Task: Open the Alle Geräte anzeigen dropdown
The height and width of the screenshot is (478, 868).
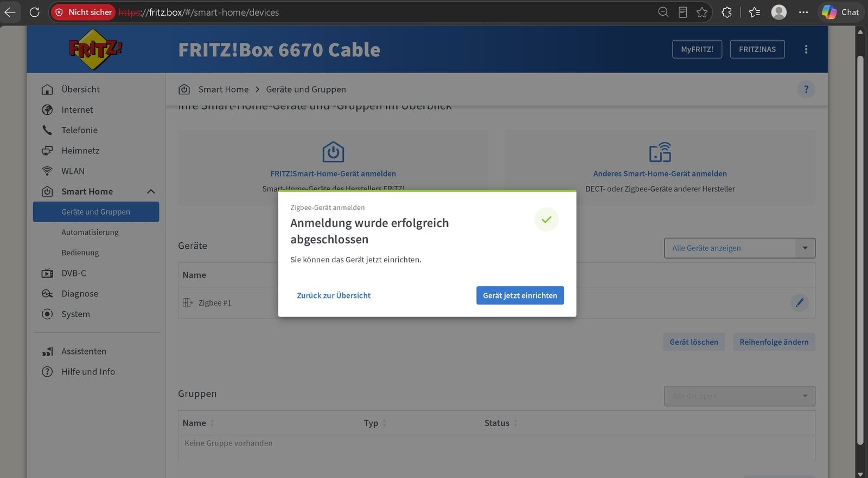Action: (739, 248)
